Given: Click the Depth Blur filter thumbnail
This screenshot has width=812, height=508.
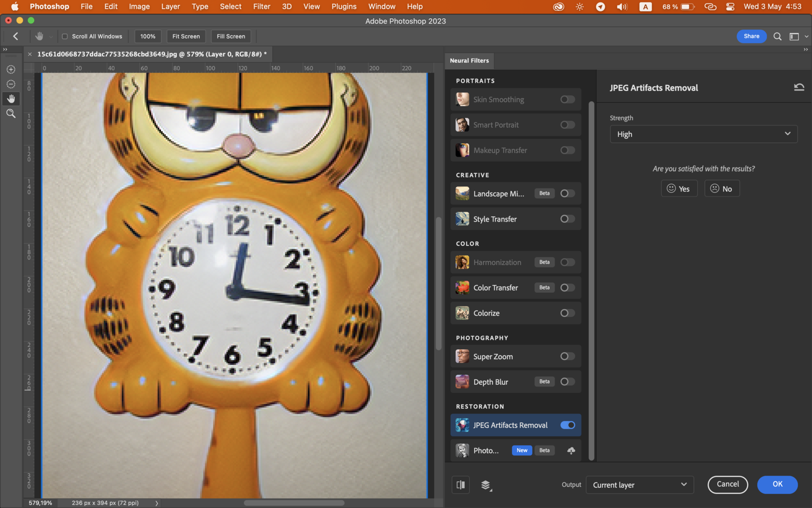Looking at the screenshot, I should [x=462, y=382].
